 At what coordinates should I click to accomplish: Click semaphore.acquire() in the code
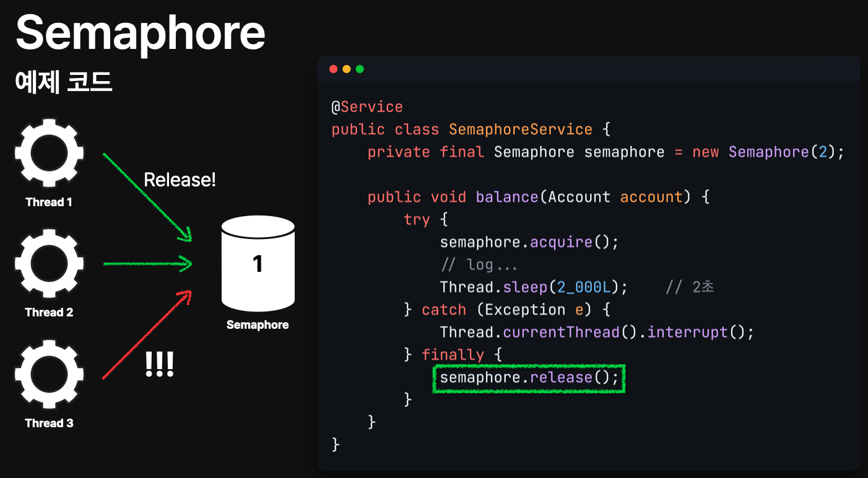pyautogui.click(x=529, y=242)
